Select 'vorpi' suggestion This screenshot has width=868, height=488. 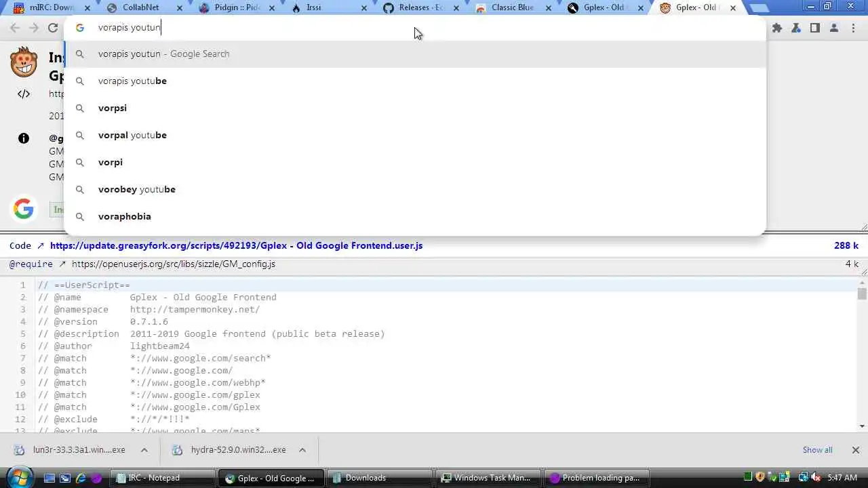(x=415, y=163)
